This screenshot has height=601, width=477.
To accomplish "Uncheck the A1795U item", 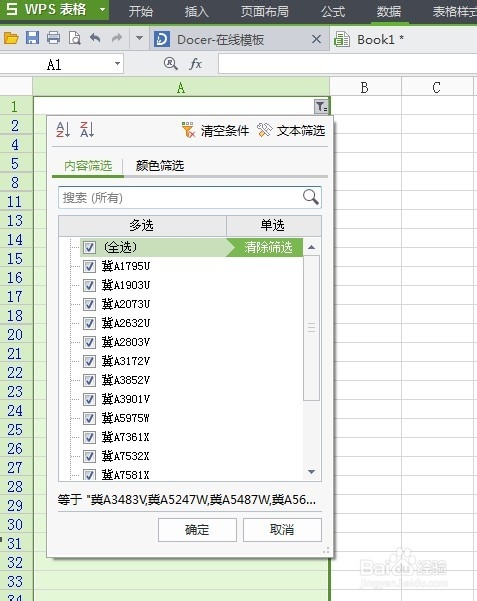I will [x=89, y=266].
